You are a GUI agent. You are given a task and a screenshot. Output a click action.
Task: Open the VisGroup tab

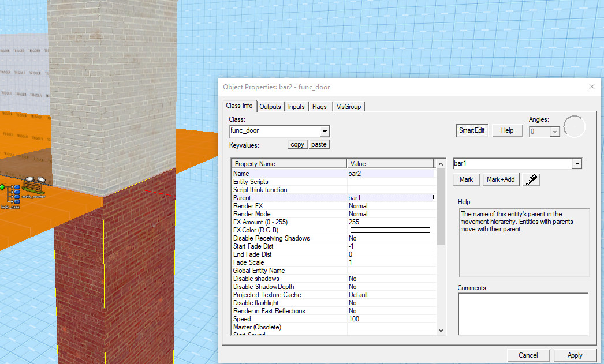click(x=349, y=106)
